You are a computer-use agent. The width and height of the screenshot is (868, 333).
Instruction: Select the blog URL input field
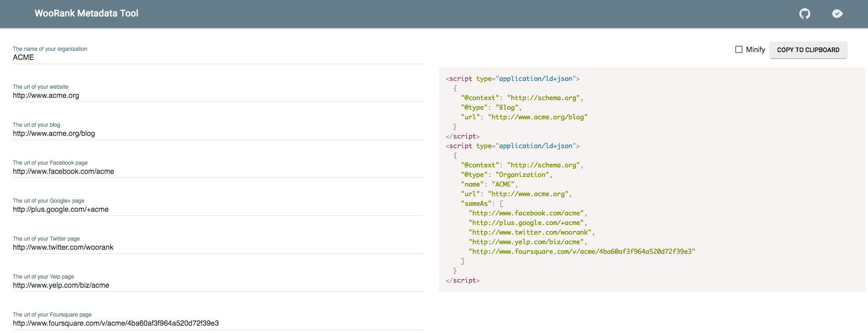pyautogui.click(x=218, y=134)
